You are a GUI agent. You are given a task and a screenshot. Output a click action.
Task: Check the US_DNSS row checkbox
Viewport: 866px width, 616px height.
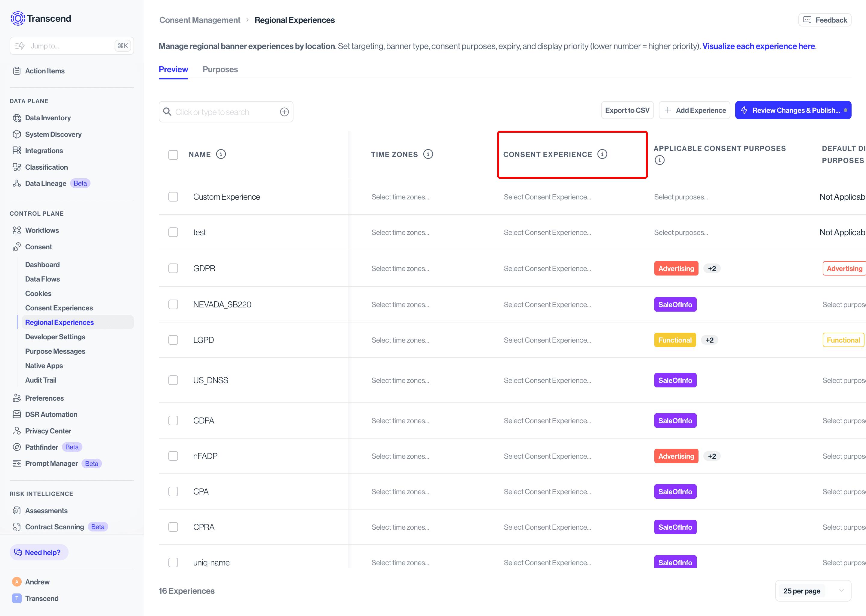pyautogui.click(x=173, y=380)
